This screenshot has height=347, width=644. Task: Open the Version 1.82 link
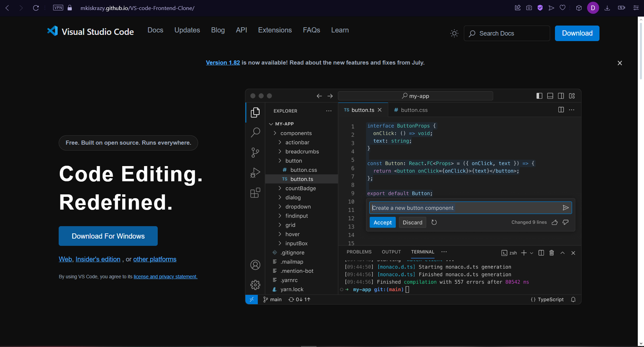click(x=223, y=62)
